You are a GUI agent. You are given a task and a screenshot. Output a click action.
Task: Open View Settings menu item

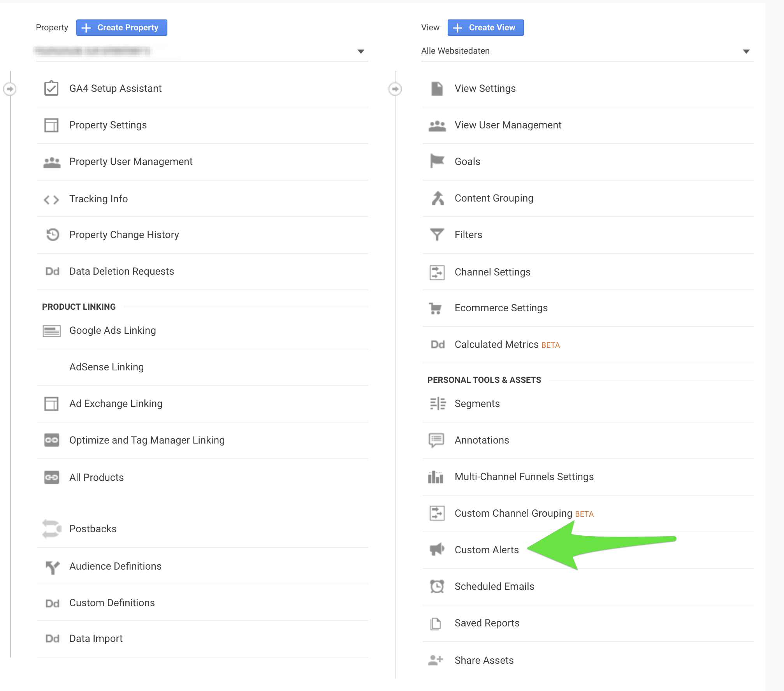pyautogui.click(x=485, y=88)
